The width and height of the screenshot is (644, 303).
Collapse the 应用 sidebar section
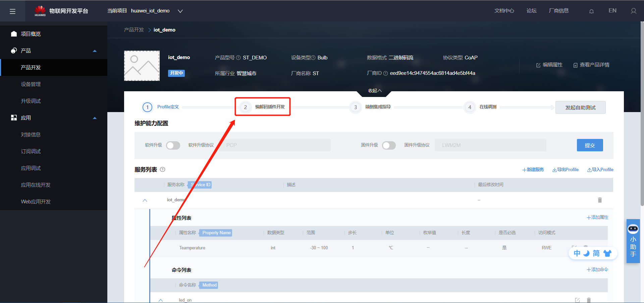pyautogui.click(x=95, y=118)
